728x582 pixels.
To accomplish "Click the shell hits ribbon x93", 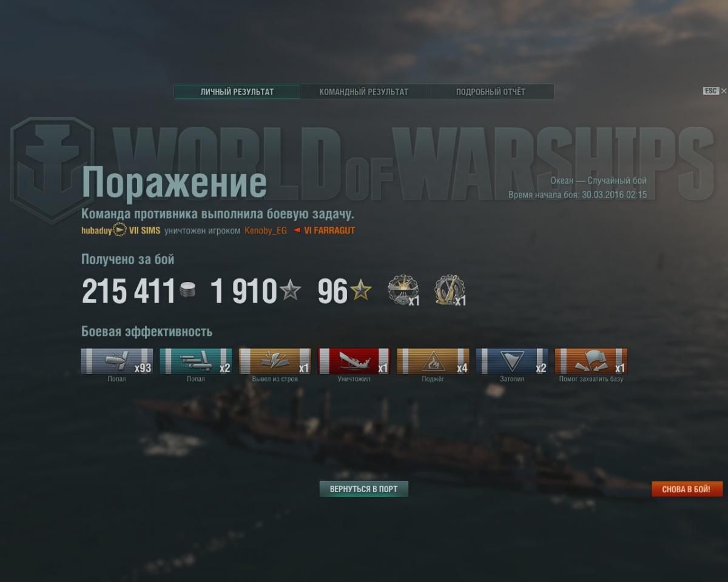I will click(117, 361).
